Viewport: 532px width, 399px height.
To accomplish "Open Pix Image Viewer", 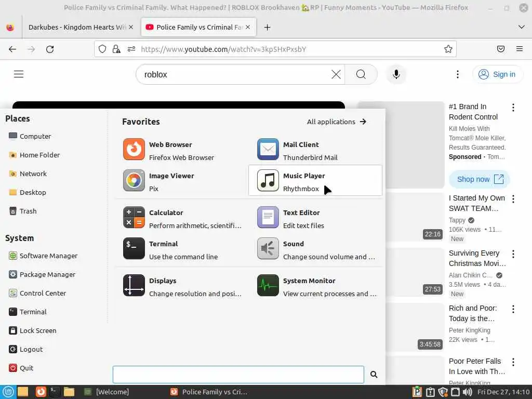I will [x=181, y=180].
